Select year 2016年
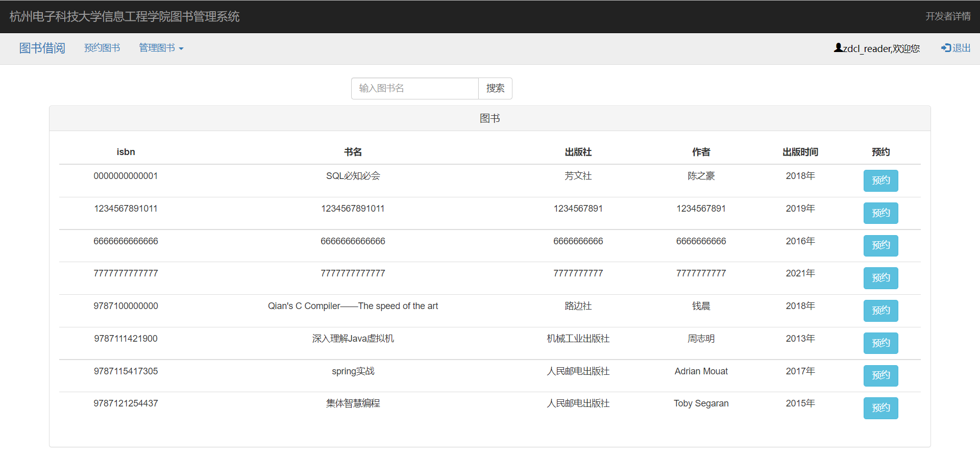 coord(800,241)
